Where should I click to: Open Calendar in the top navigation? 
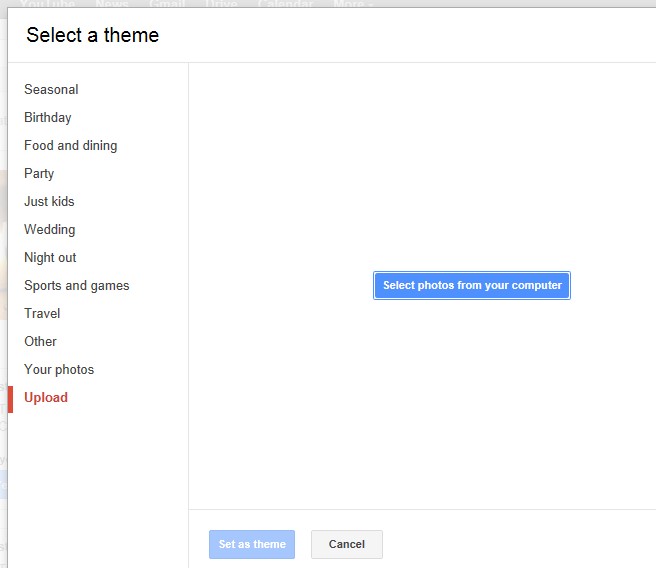click(x=285, y=4)
